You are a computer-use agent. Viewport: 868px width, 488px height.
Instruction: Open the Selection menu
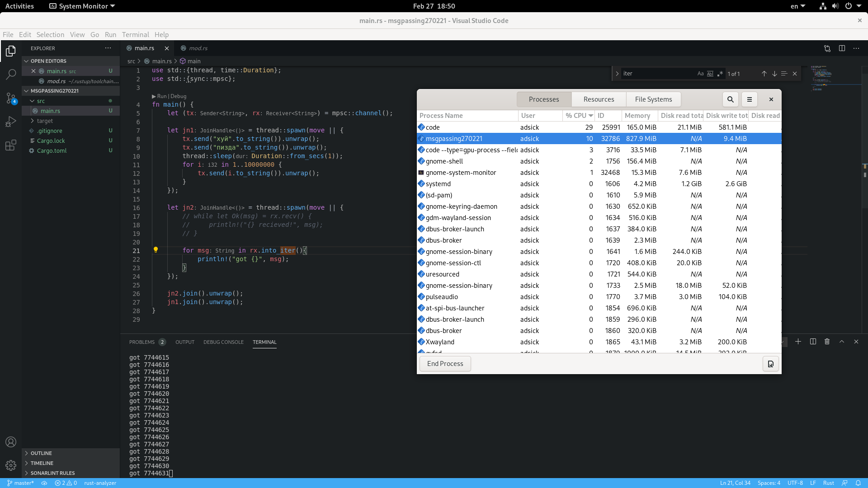(50, 35)
